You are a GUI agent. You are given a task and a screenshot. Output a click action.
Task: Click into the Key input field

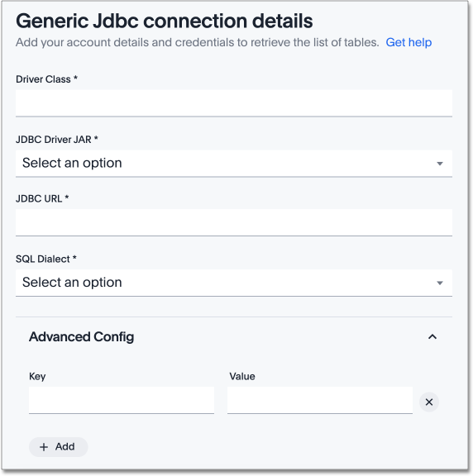(122, 400)
